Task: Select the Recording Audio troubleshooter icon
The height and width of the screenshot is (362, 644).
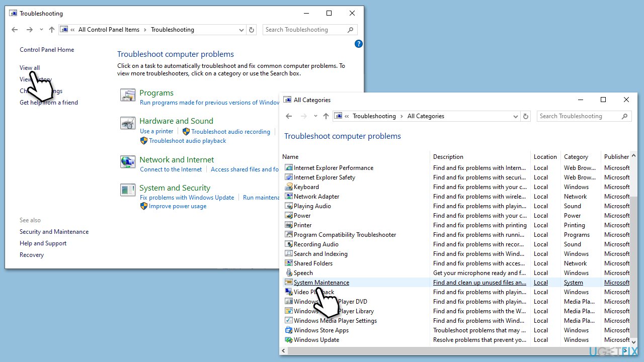Action: coord(288,244)
